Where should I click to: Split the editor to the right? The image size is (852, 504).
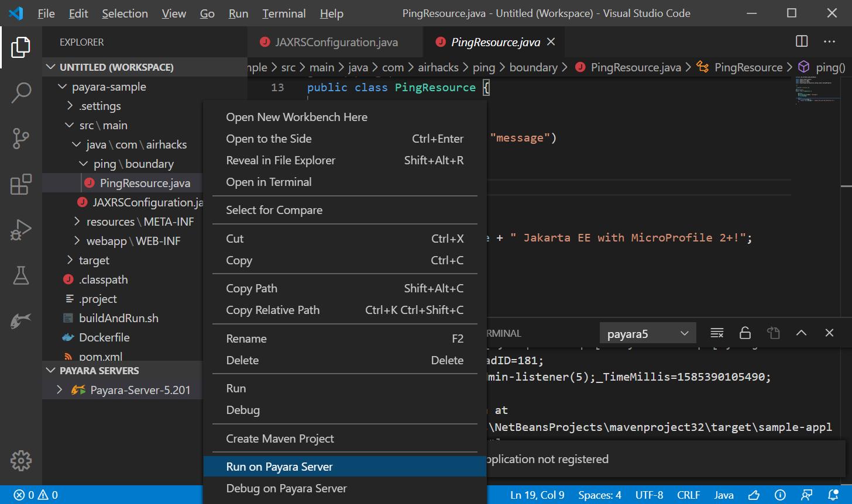point(802,42)
